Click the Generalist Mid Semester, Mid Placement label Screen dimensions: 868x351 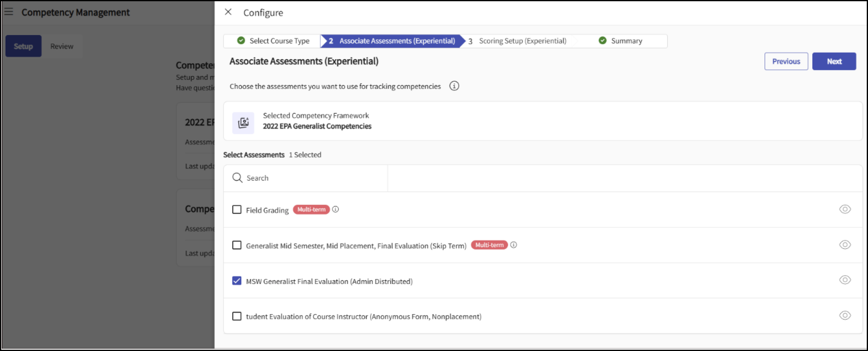[356, 246]
